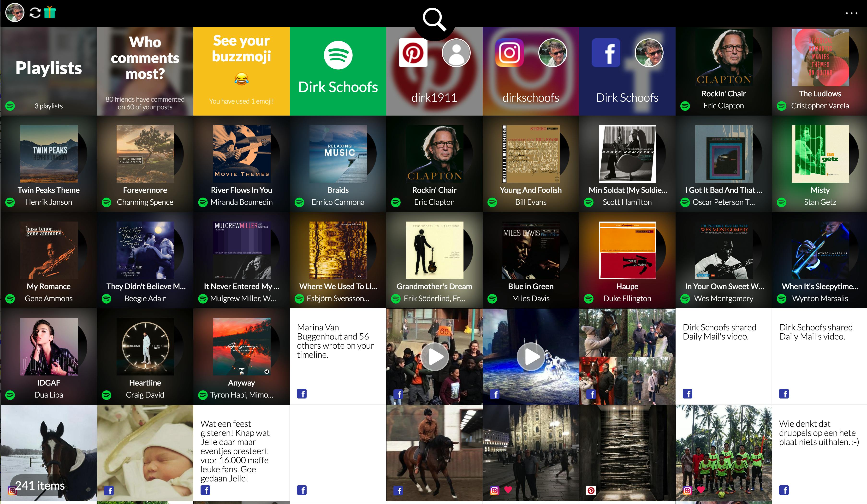The height and width of the screenshot is (504, 867).
Task: Click the user profile avatar at top left
Action: (x=15, y=13)
